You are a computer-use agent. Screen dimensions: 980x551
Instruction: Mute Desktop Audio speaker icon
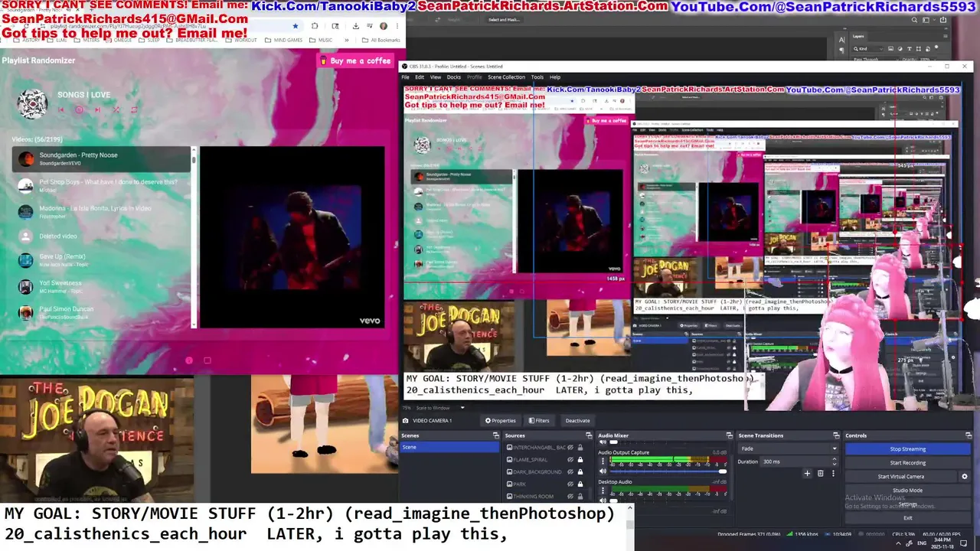pyautogui.click(x=603, y=500)
